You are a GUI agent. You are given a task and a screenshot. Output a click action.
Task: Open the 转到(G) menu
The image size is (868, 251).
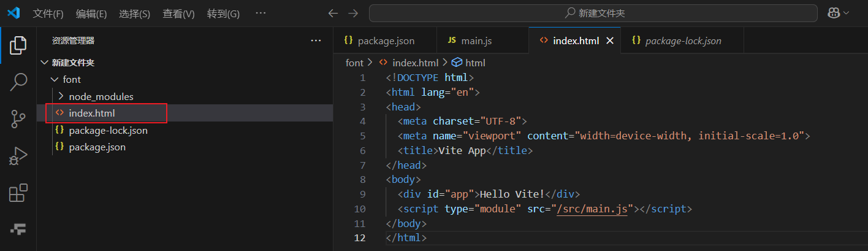(x=223, y=14)
